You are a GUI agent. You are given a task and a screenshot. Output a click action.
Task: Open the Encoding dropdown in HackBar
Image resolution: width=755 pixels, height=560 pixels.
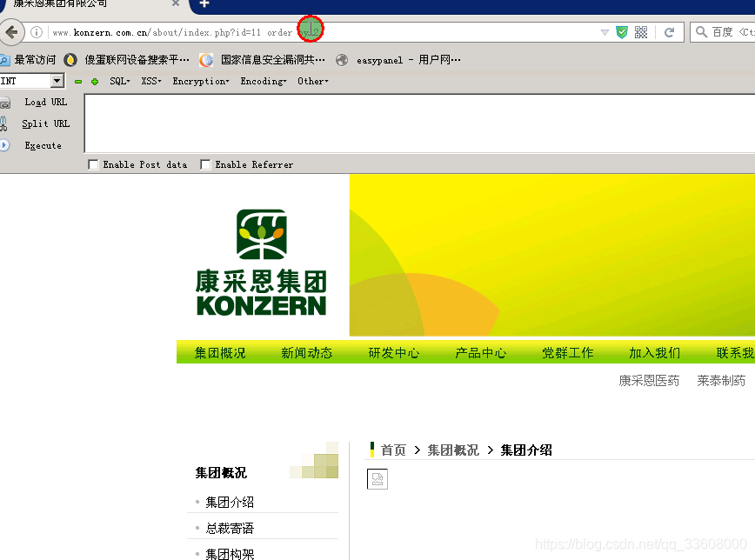pyautogui.click(x=264, y=81)
